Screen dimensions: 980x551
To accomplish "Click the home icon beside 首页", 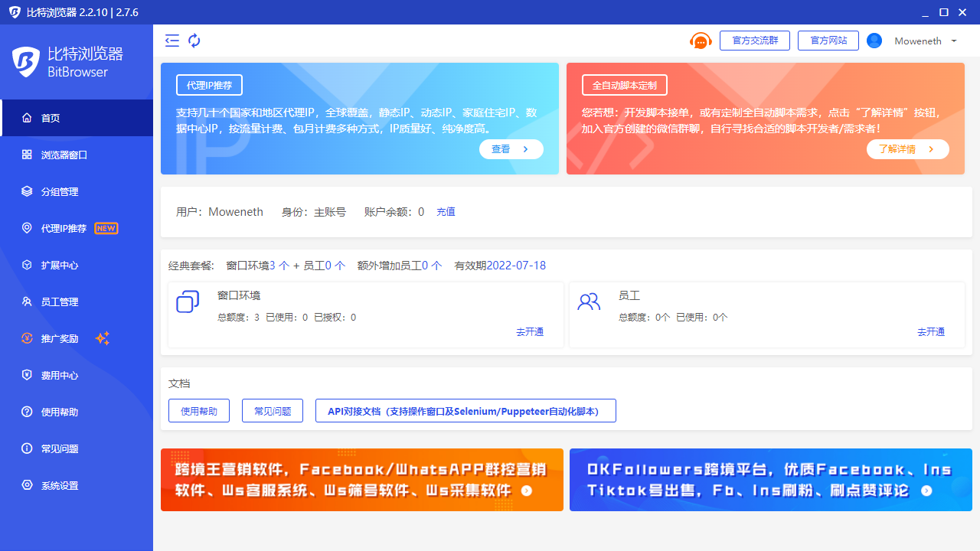I will pos(27,118).
